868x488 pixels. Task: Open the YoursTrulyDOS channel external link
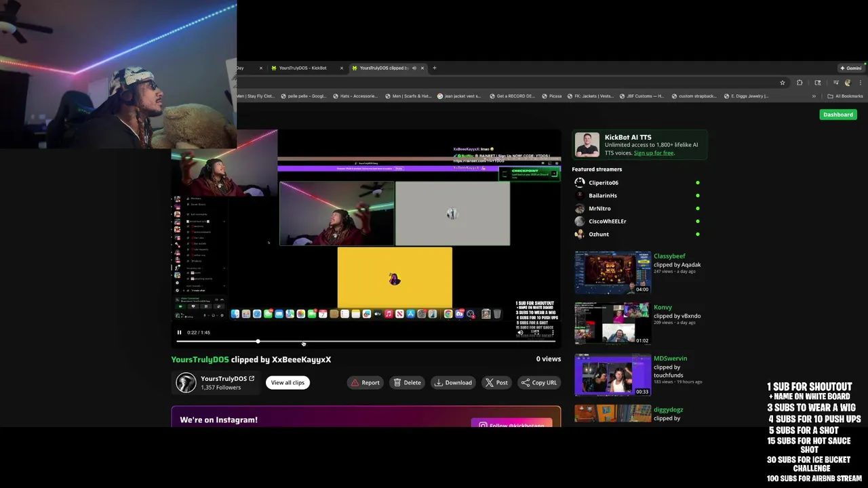252,378
